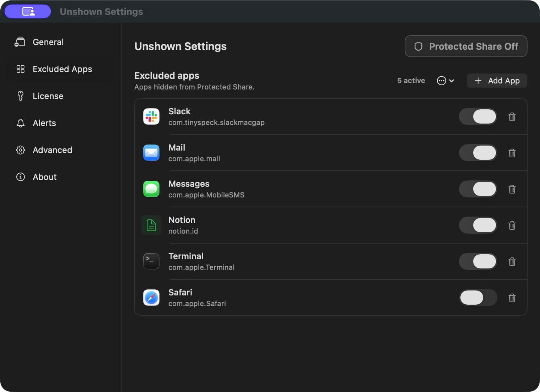This screenshot has width=540, height=392.
Task: Disable the Messages exclusion toggle
Action: (x=478, y=189)
